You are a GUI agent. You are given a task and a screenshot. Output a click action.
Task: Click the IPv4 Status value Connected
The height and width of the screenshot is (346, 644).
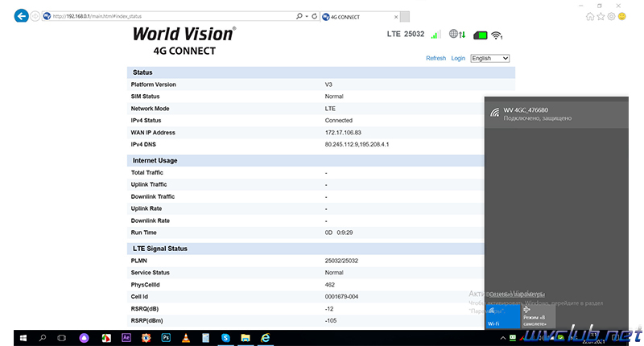338,120
